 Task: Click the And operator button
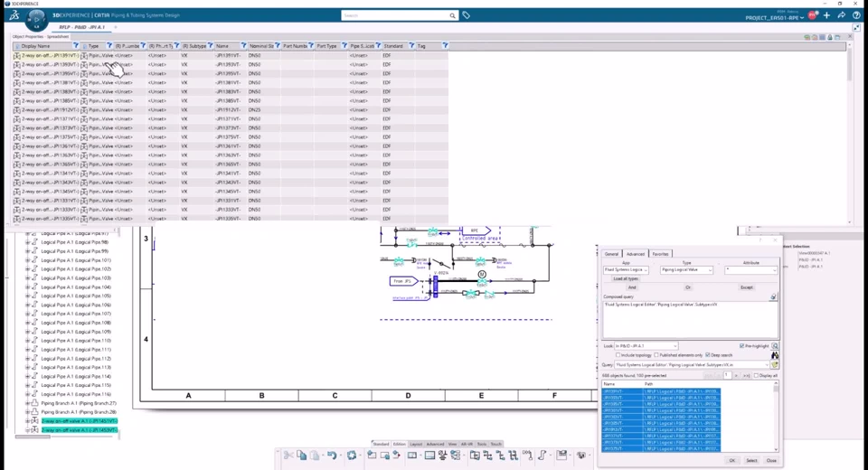coord(632,287)
